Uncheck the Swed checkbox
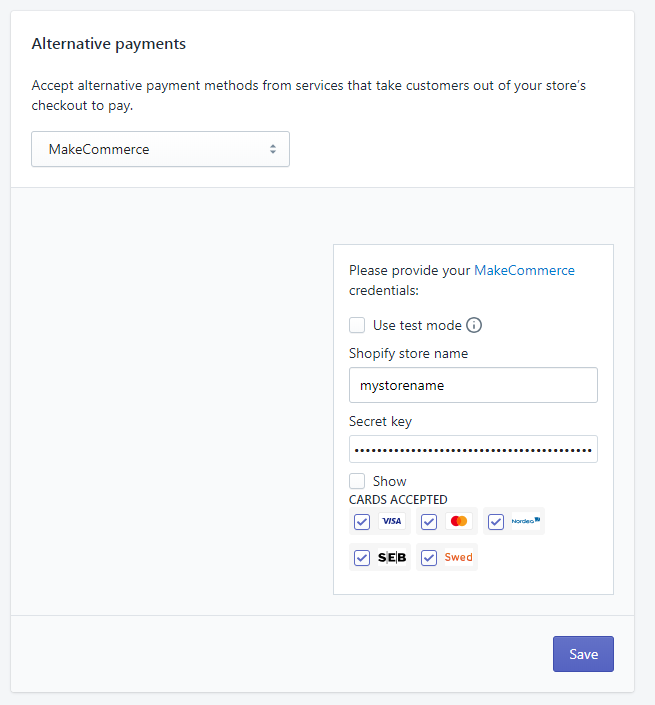This screenshot has height=705, width=655. coord(429,558)
